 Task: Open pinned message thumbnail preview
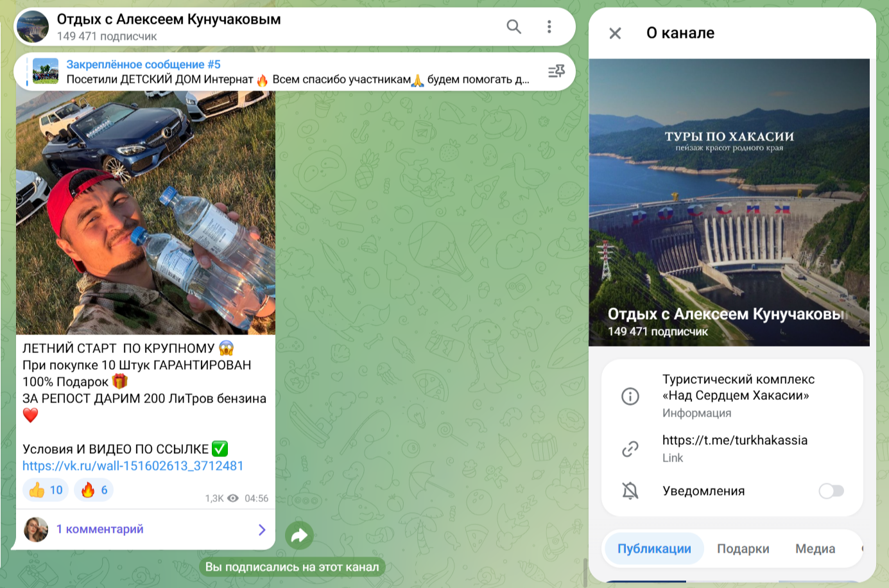[x=46, y=71]
